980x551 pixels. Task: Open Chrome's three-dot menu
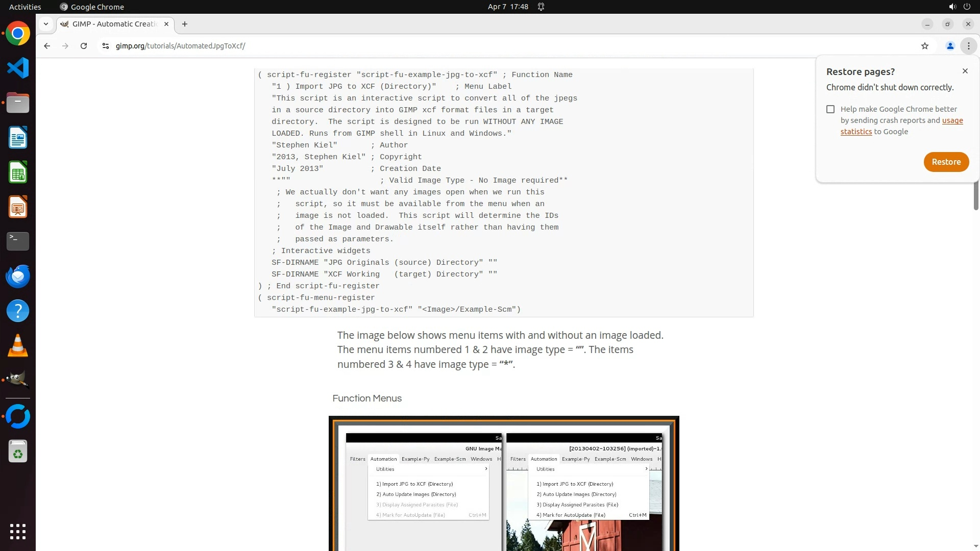[968, 46]
